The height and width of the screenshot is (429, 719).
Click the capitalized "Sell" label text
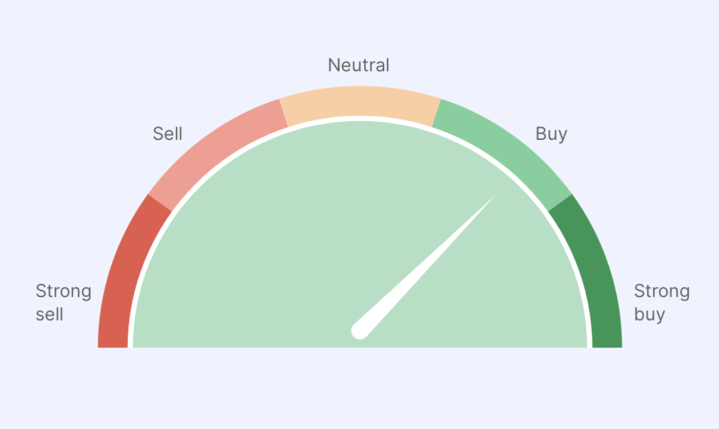click(167, 134)
